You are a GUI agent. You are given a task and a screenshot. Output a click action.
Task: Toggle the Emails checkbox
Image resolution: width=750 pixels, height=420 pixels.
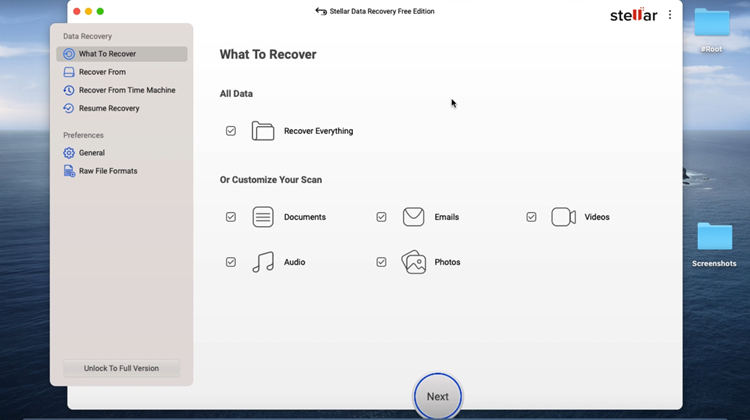coord(381,217)
